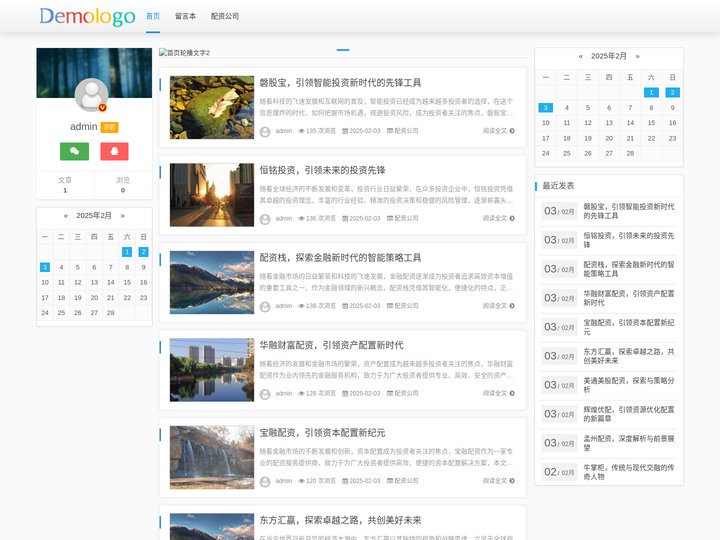Viewport: 720px width, 540px height.
Task: Click the eye views icon in 磐股宝 article
Action: tap(301, 131)
